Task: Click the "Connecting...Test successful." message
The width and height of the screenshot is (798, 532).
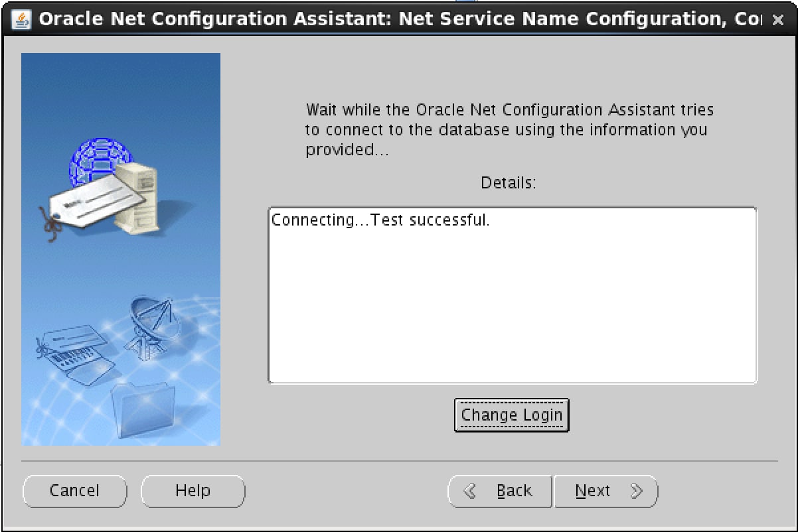Action: pyautogui.click(x=380, y=220)
